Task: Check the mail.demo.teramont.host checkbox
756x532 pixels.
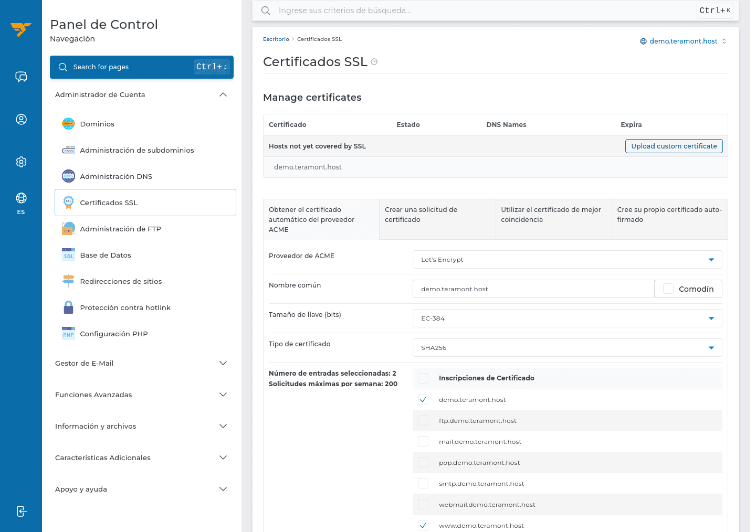Action: [x=423, y=441]
